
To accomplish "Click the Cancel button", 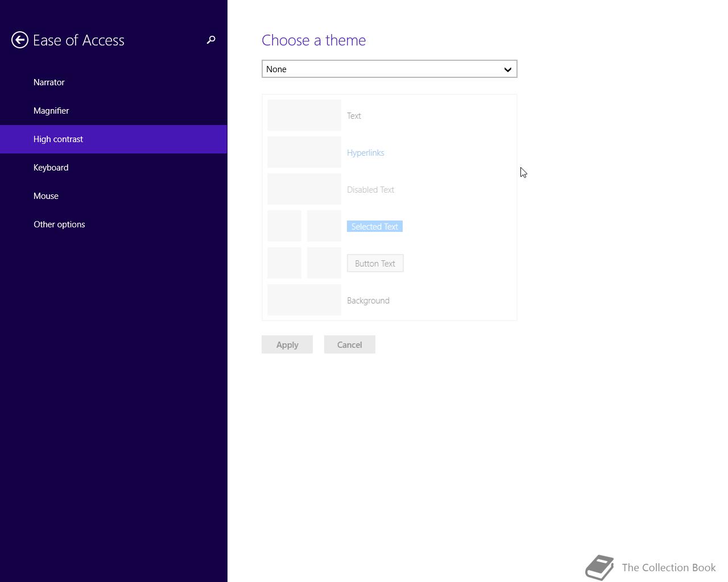I will pos(350,344).
